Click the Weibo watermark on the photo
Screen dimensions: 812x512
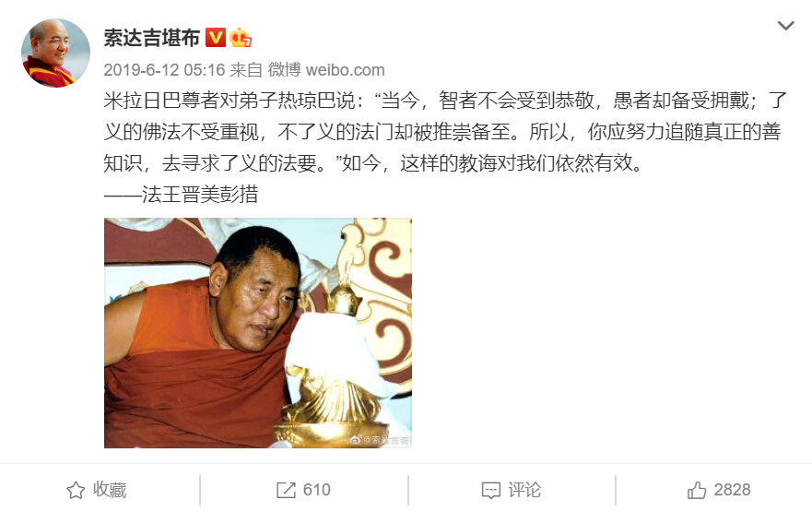(381, 440)
